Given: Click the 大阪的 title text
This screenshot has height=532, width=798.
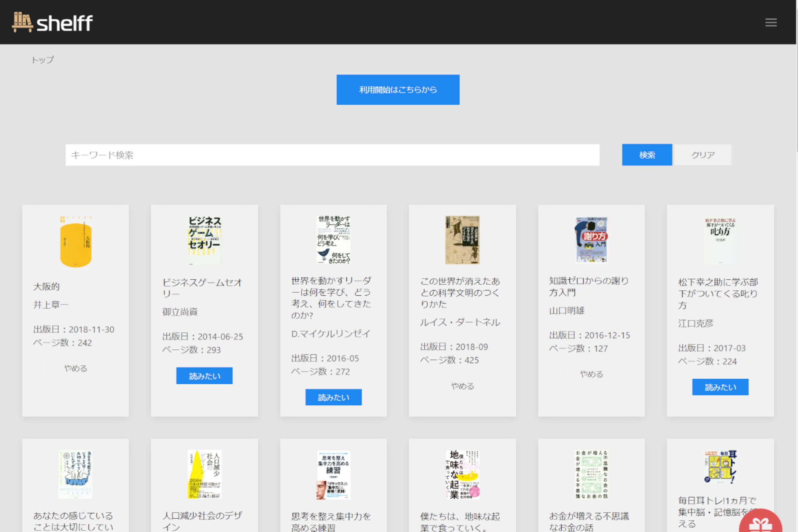Looking at the screenshot, I should click(47, 287).
